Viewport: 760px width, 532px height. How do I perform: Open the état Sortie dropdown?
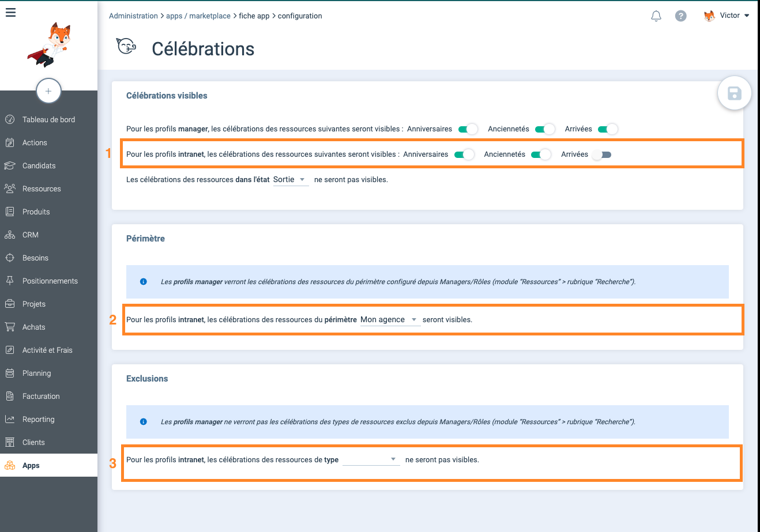tap(291, 180)
